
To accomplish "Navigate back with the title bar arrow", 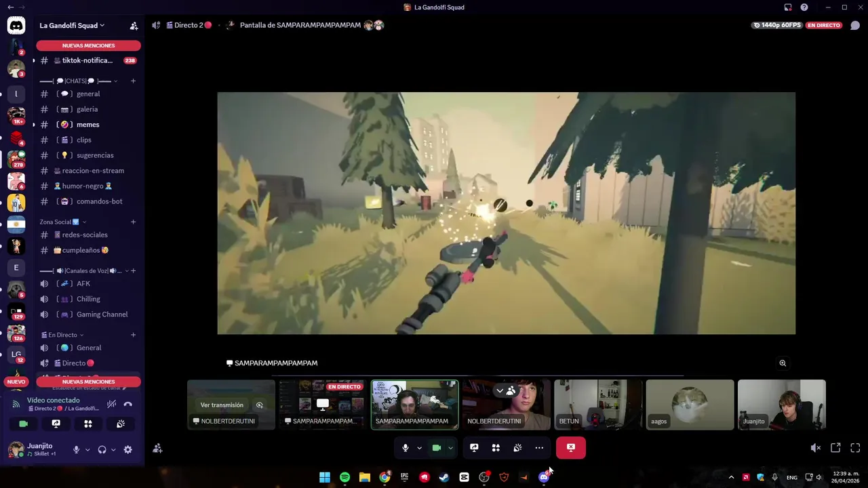I will click(x=10, y=7).
